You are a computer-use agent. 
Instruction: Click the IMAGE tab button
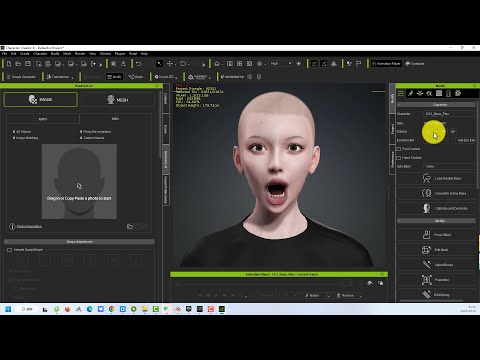pyautogui.click(x=40, y=100)
